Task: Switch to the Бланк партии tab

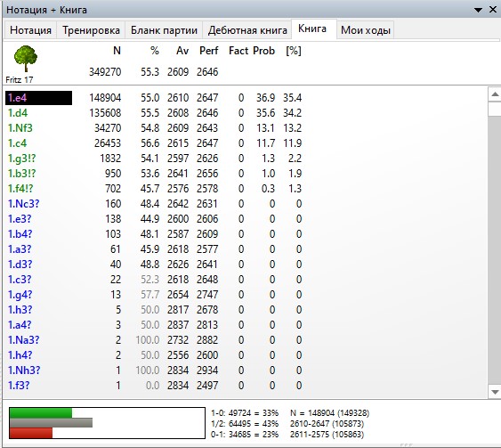Action: coord(164,30)
